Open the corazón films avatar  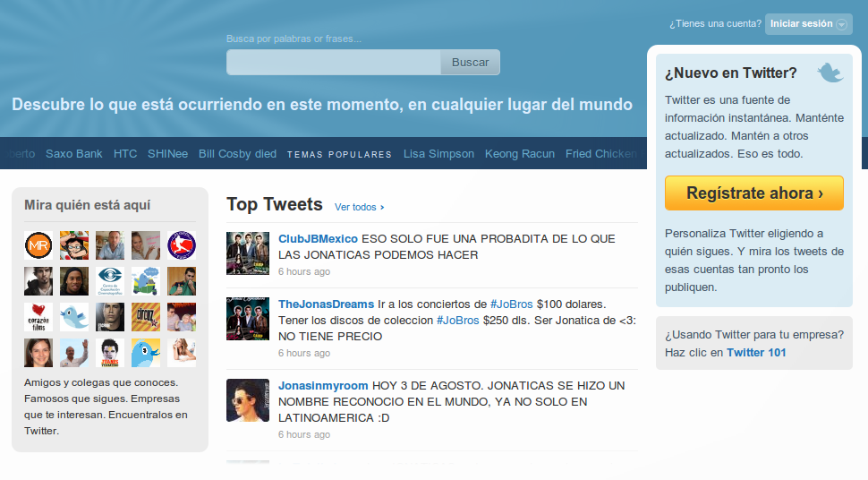point(38,317)
